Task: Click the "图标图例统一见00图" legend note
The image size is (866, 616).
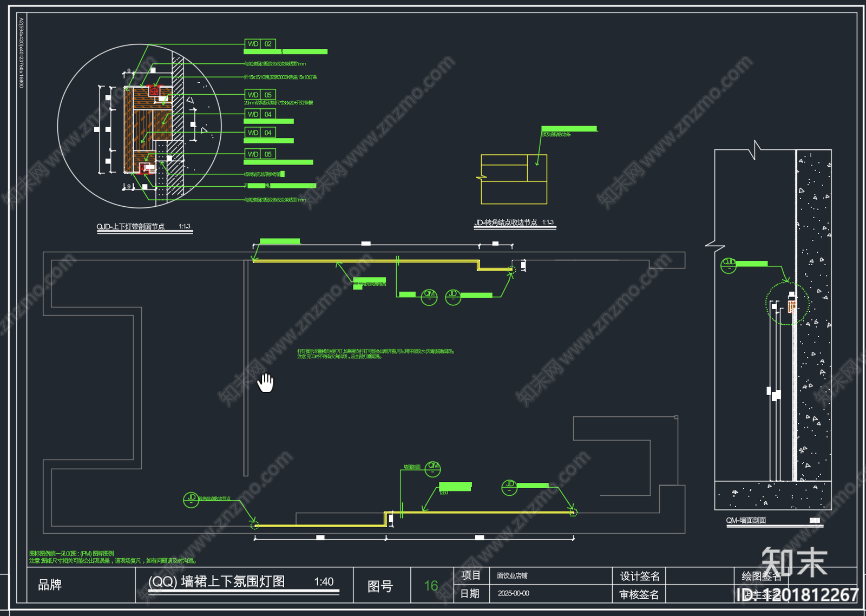Action: [x=71, y=553]
